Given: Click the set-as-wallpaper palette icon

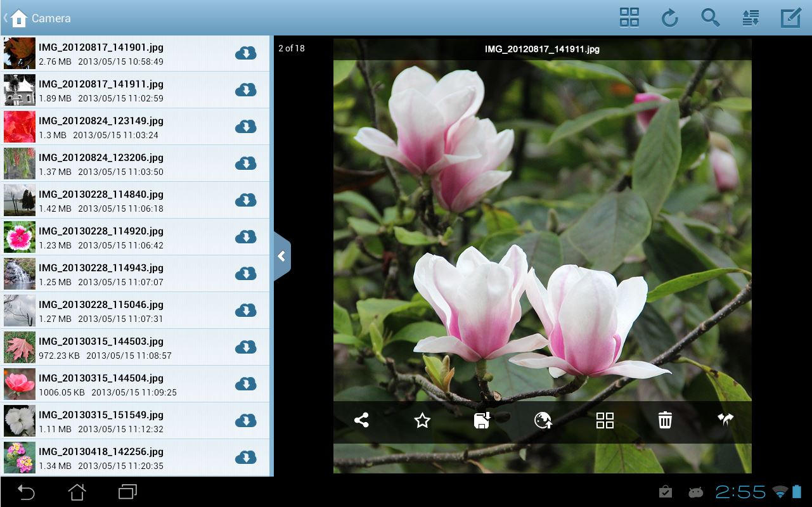Looking at the screenshot, I should point(543,420).
